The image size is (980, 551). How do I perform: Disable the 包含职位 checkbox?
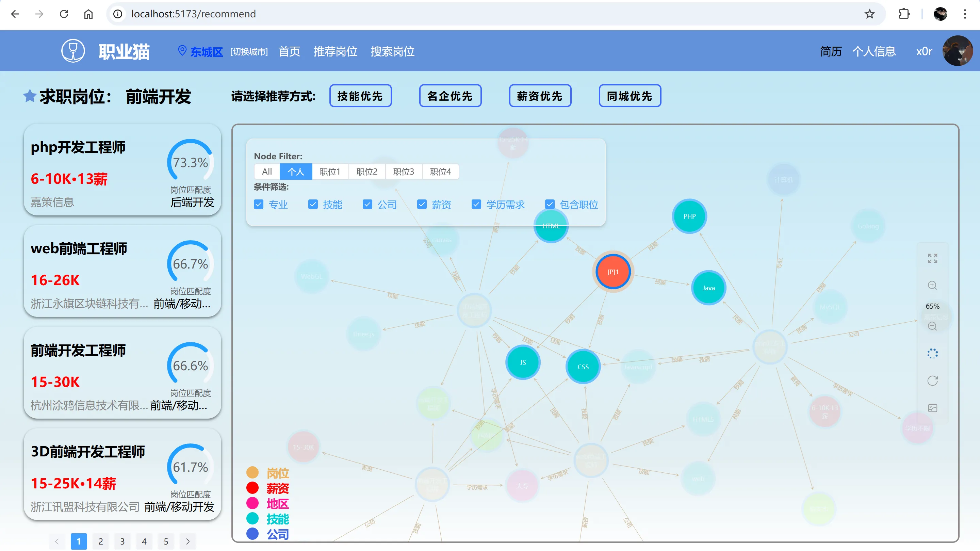click(550, 205)
